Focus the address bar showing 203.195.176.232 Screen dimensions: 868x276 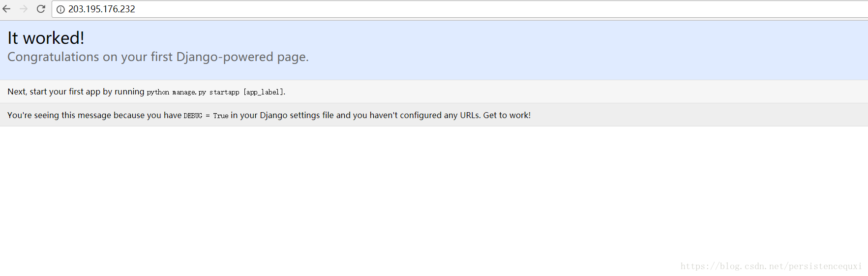coord(460,9)
